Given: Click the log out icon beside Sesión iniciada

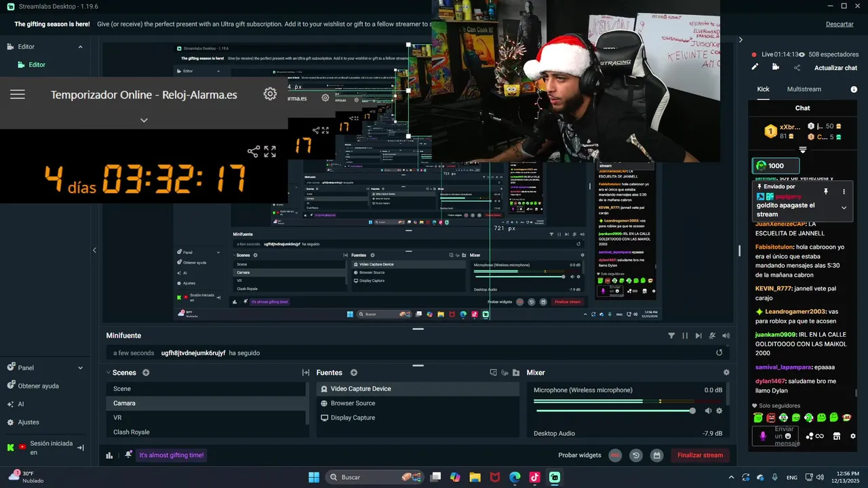Looking at the screenshot, I should (x=80, y=447).
